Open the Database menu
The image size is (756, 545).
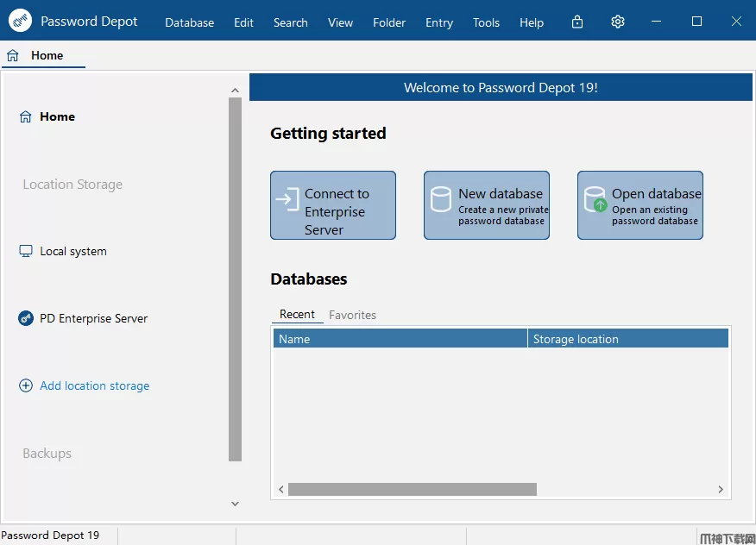[189, 22]
